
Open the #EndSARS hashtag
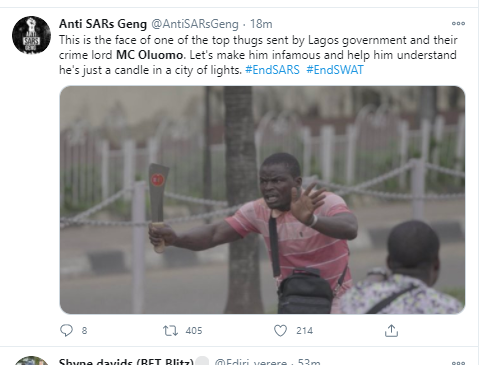click(x=272, y=70)
